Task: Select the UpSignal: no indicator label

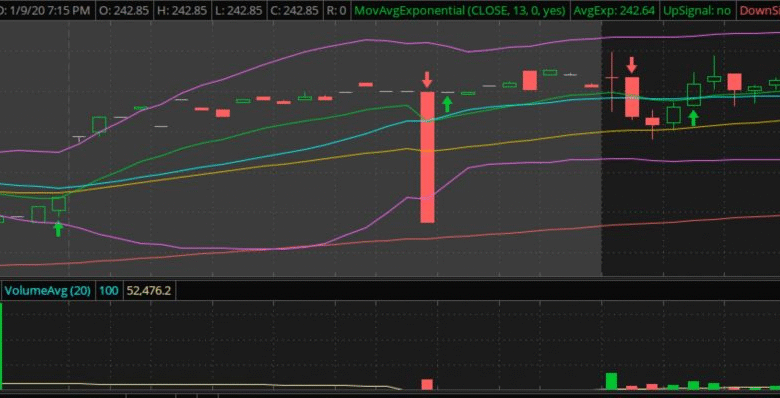Action: (x=697, y=11)
